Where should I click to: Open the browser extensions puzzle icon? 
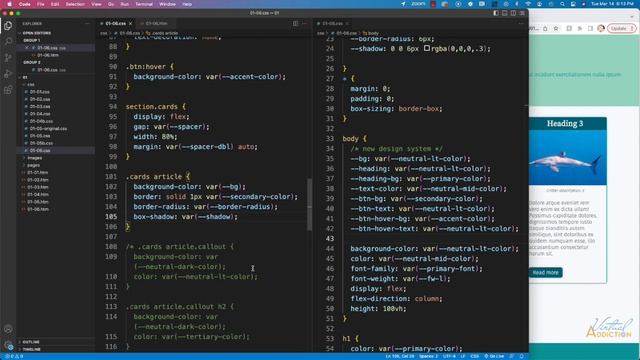click(580, 29)
